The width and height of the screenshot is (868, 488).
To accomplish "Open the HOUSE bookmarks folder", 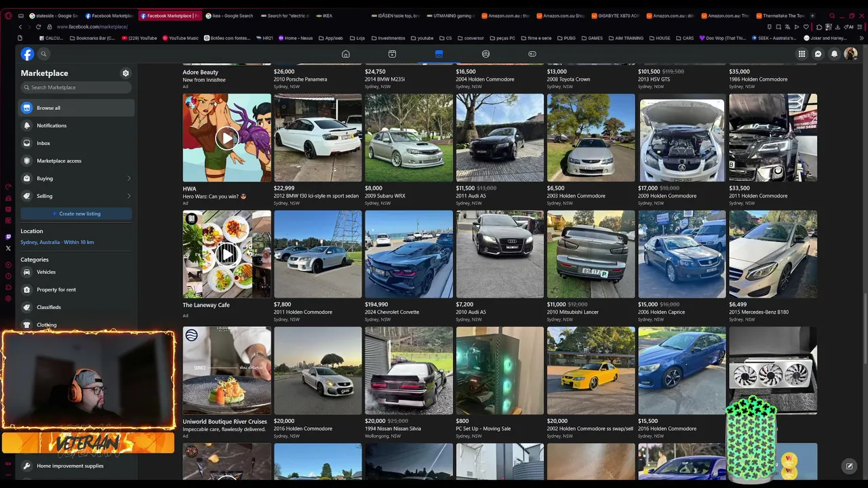I will 659,38.
